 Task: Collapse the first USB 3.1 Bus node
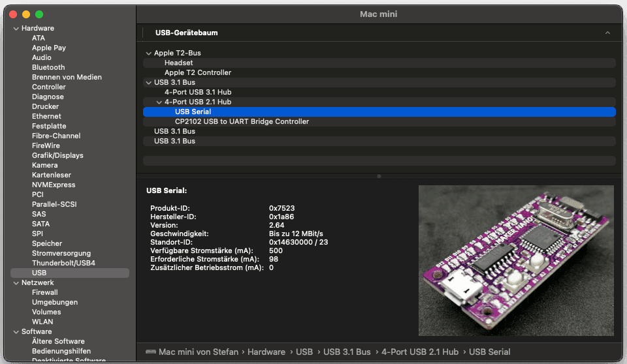coord(149,83)
